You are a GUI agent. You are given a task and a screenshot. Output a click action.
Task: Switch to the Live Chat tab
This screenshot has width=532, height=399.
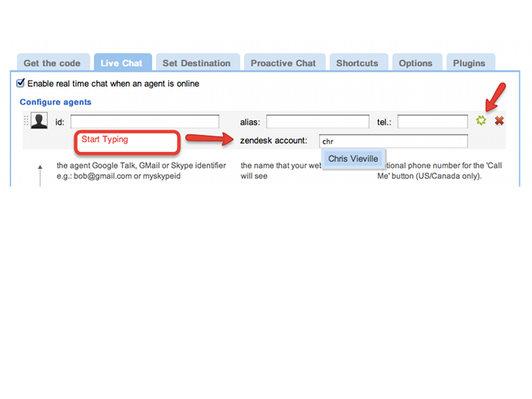[122, 63]
